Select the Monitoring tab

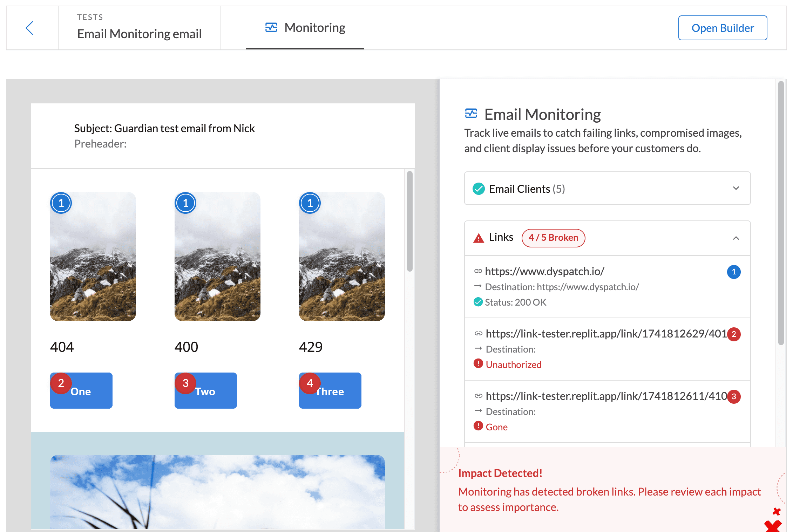pyautogui.click(x=314, y=27)
